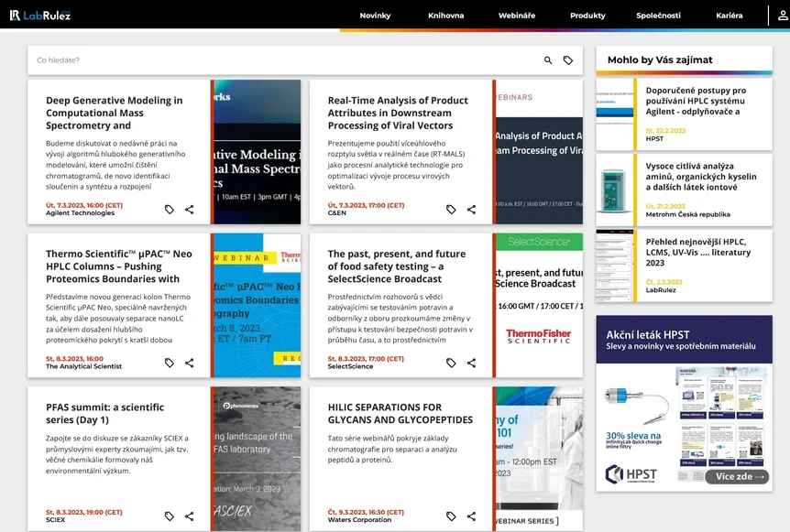
Task: Go to Webináře section
Action: [517, 16]
